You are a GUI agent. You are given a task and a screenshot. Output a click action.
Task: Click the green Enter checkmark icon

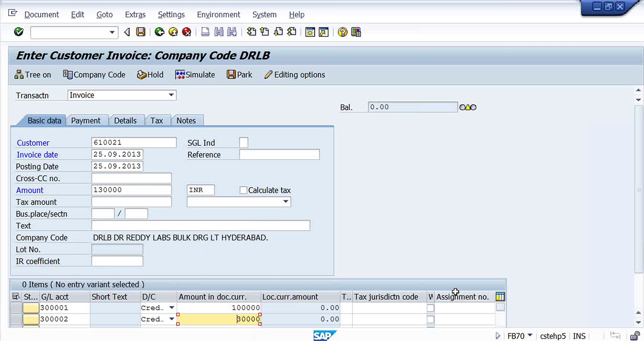tap(18, 32)
